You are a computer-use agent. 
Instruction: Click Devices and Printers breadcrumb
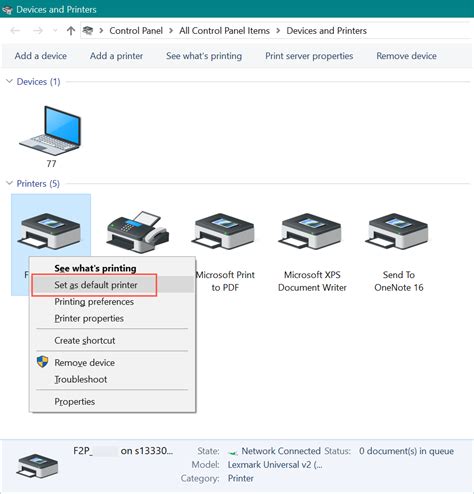[327, 31]
